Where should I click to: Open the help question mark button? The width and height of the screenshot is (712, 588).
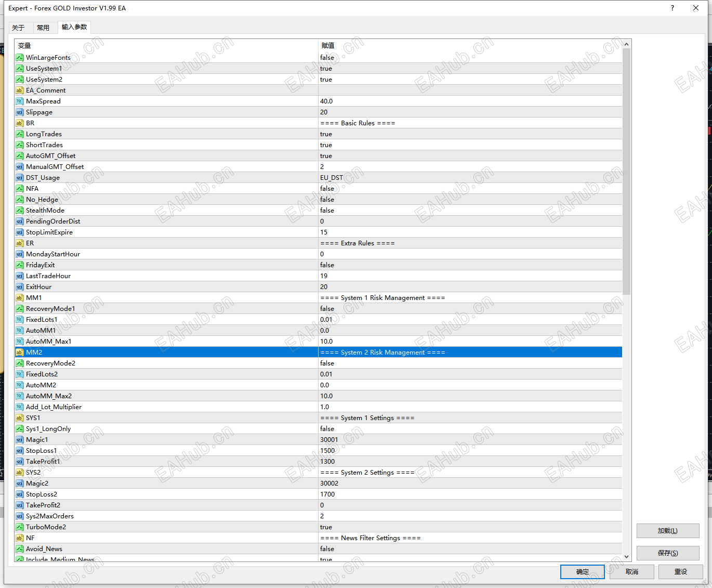[673, 8]
